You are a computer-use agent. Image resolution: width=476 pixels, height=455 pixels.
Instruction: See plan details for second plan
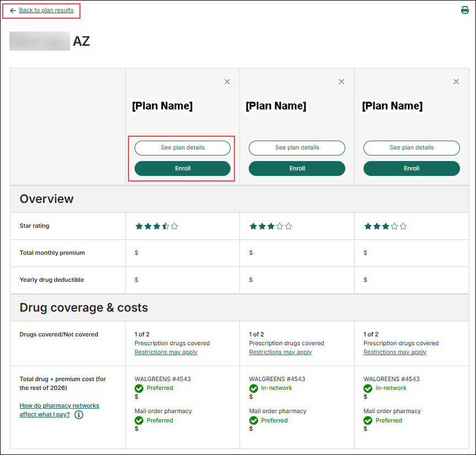(x=297, y=148)
